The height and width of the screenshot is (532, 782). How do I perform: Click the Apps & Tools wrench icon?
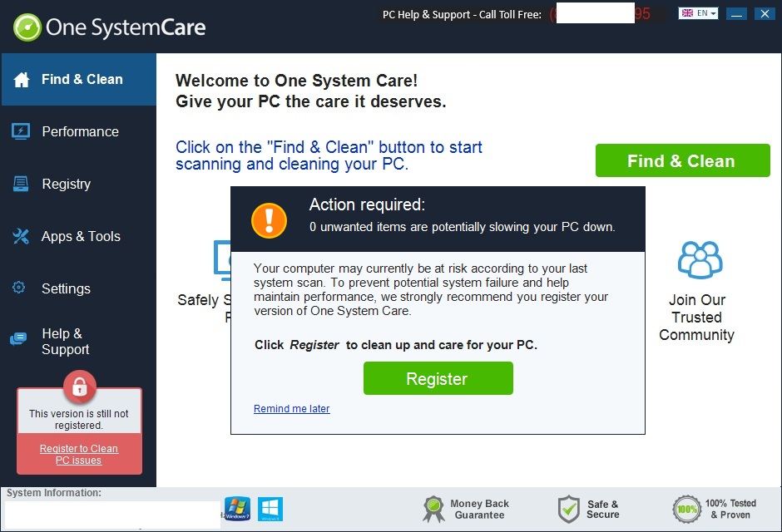pos(21,236)
